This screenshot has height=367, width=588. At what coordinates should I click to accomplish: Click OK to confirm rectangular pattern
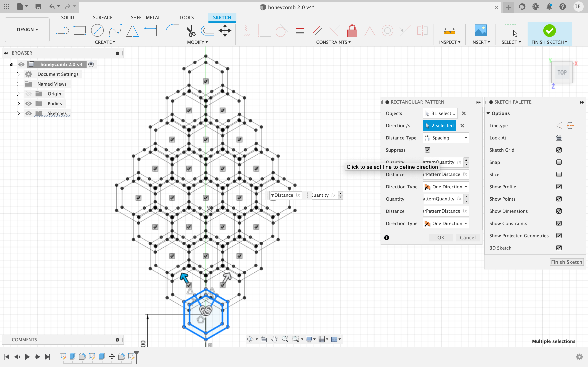click(x=441, y=237)
